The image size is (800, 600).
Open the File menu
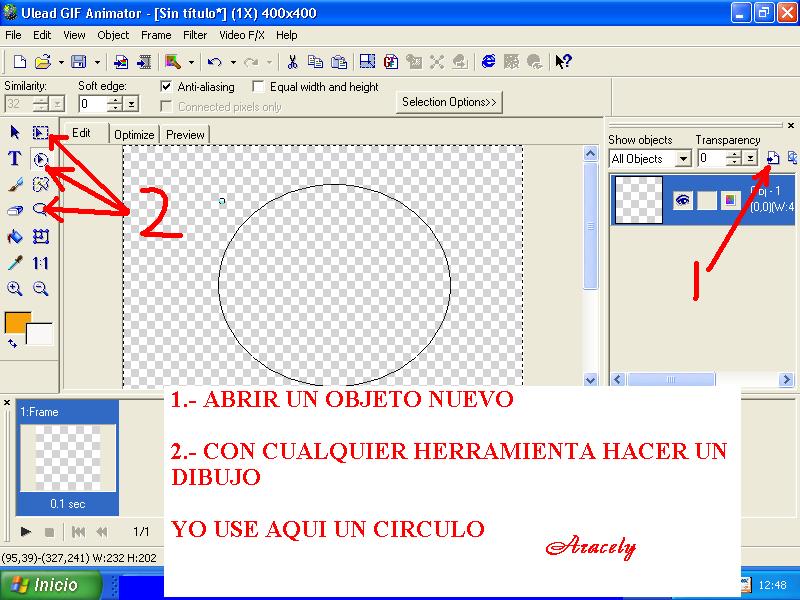coord(13,35)
